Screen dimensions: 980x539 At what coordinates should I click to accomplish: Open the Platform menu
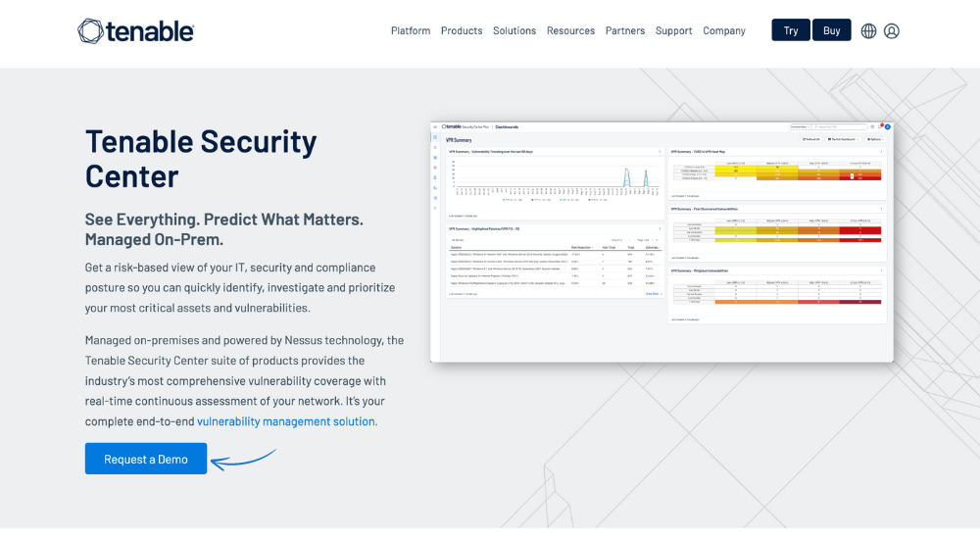point(410,30)
